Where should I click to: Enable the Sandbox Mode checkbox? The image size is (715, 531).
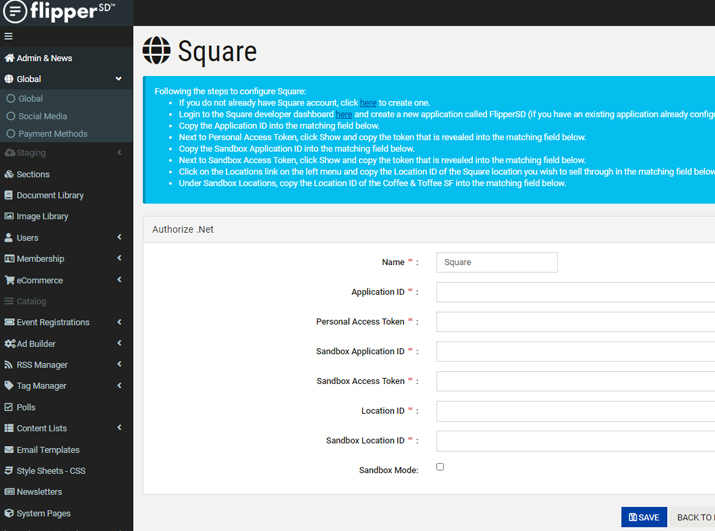(x=440, y=467)
